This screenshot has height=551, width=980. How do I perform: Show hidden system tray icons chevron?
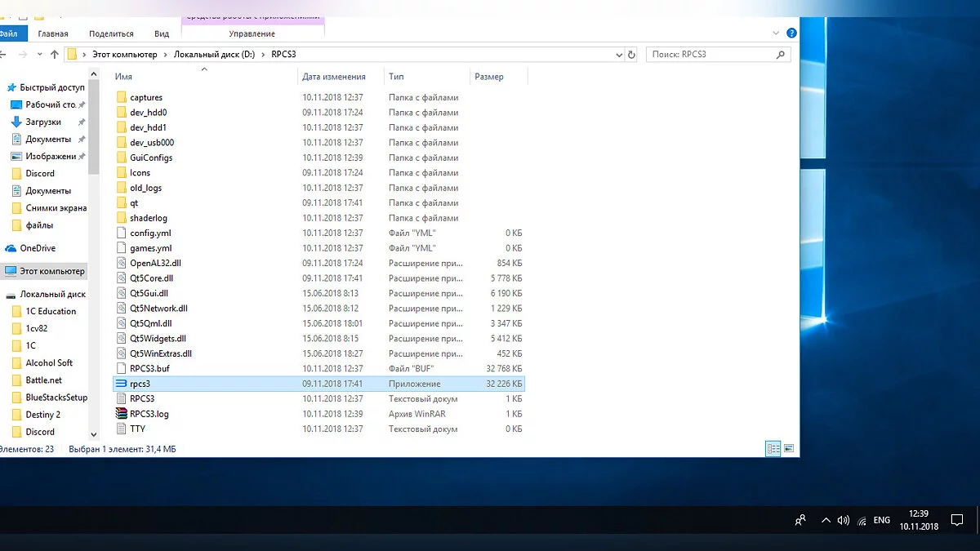[826, 521]
